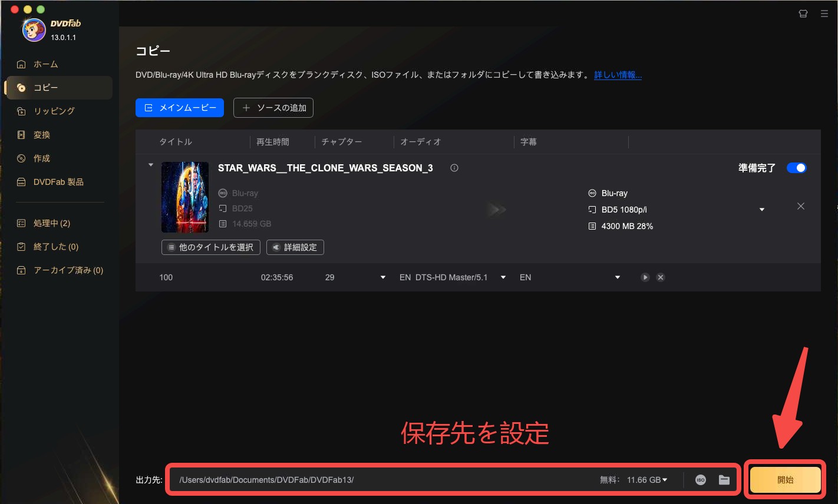
Task: Select ISO output icon
Action: pos(701,480)
